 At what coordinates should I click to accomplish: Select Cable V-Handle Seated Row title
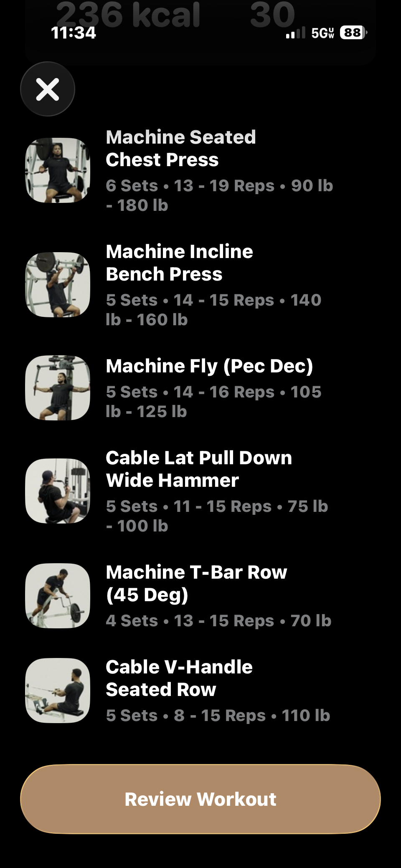(x=179, y=678)
